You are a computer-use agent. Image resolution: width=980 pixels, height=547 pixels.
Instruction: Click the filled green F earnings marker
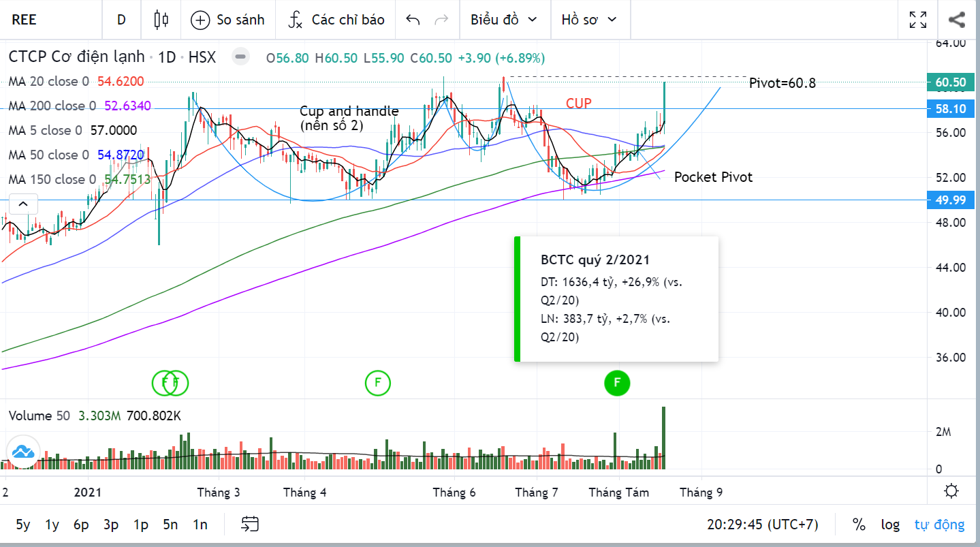click(x=617, y=383)
